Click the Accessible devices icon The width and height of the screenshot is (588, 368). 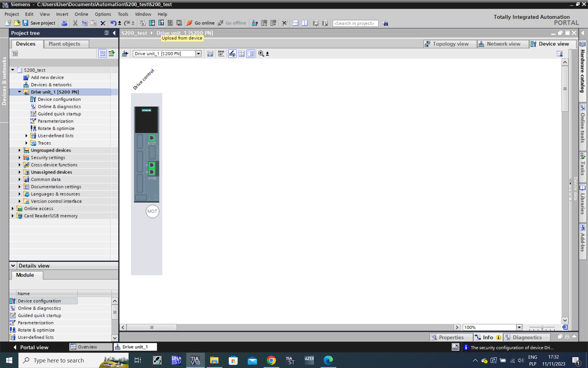[254, 23]
